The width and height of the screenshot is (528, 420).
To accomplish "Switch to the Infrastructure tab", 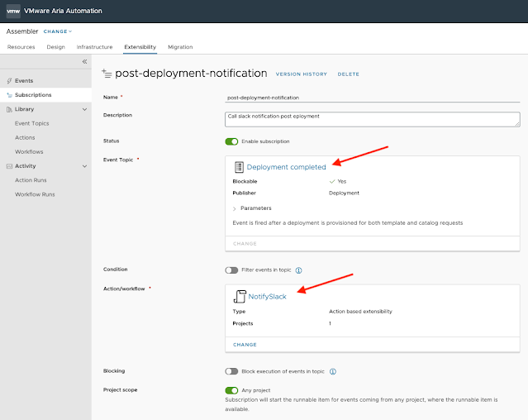I will pos(95,47).
